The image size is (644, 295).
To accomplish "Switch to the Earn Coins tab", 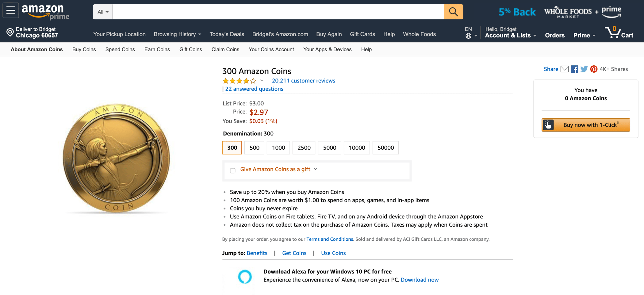I will coord(157,49).
